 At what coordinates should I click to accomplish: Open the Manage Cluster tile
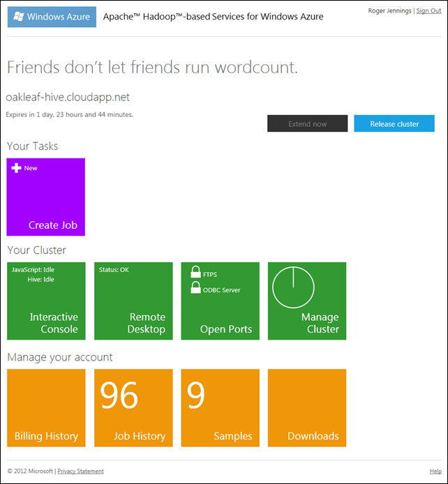click(307, 301)
